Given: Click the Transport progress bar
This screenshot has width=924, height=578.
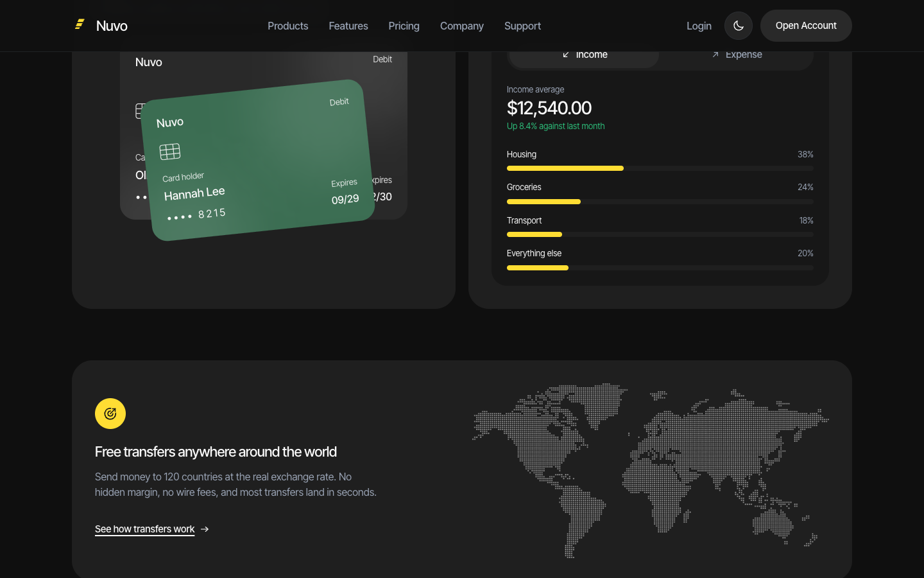Looking at the screenshot, I should (660, 234).
